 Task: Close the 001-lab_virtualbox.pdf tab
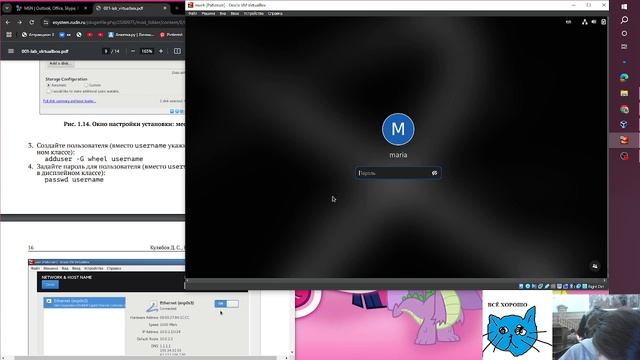(165, 8)
